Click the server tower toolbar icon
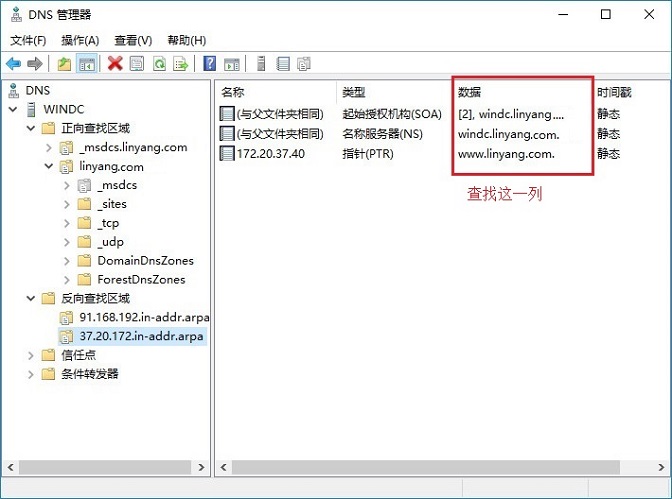The image size is (672, 499). [x=261, y=64]
